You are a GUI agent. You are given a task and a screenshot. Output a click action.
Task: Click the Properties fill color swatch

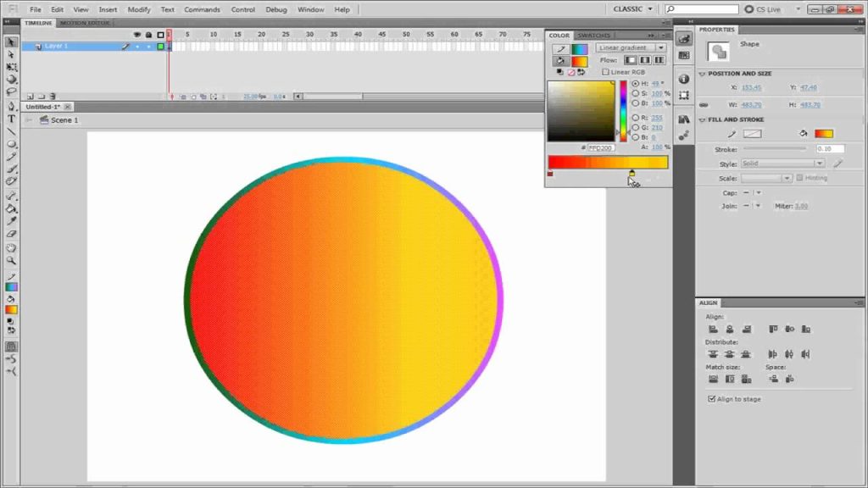[x=824, y=134]
